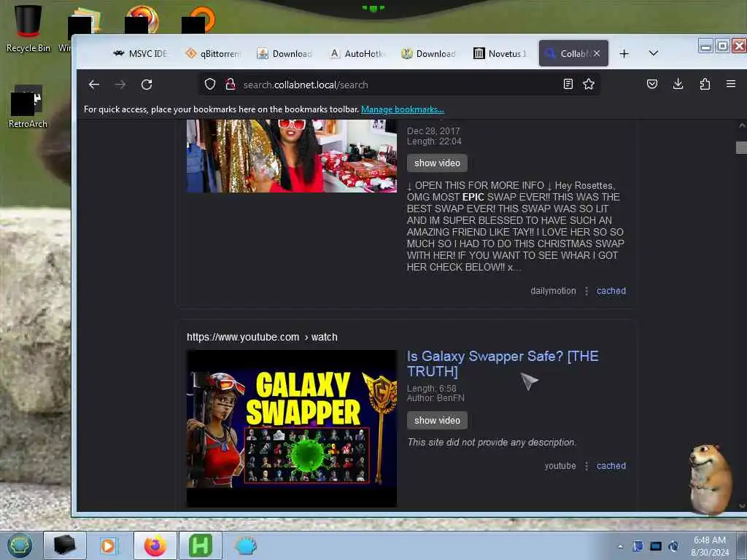Open the tracking protection shield icon
The height and width of the screenshot is (560, 747).
(x=210, y=85)
